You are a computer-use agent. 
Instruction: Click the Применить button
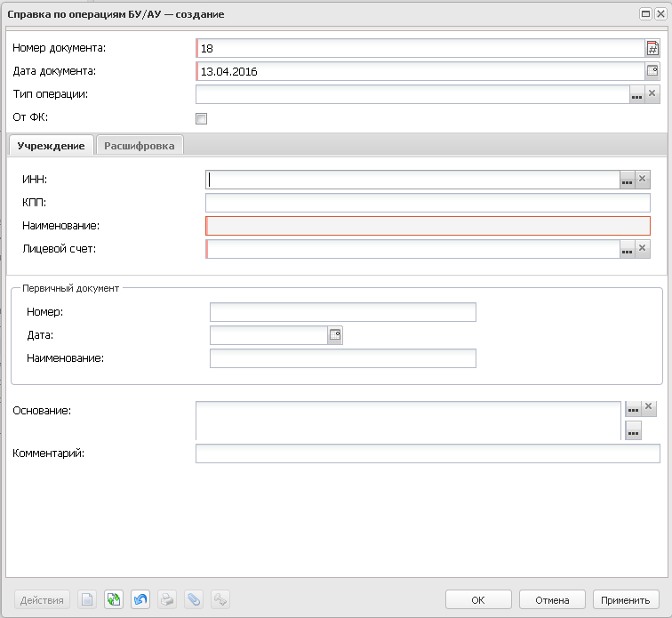click(625, 599)
